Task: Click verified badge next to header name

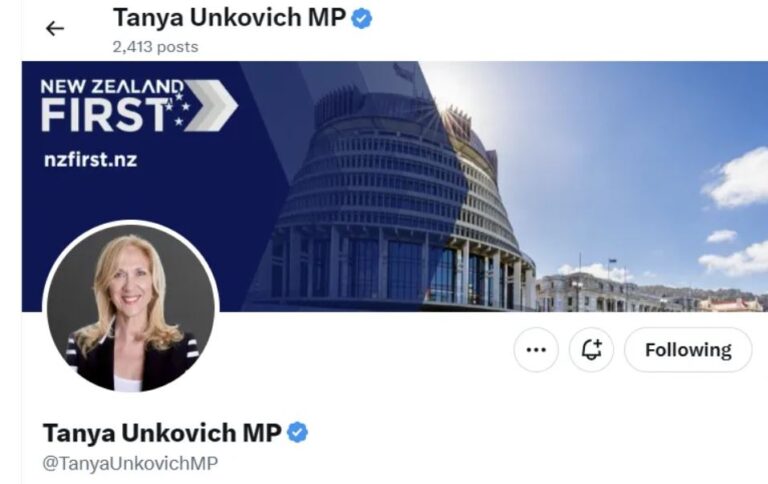Action: tap(362, 19)
